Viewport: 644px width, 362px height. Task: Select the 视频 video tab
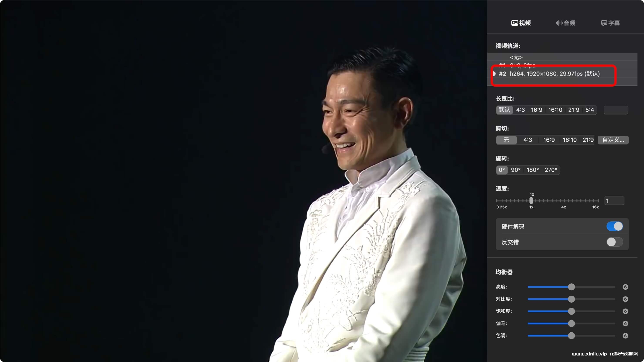pyautogui.click(x=521, y=23)
